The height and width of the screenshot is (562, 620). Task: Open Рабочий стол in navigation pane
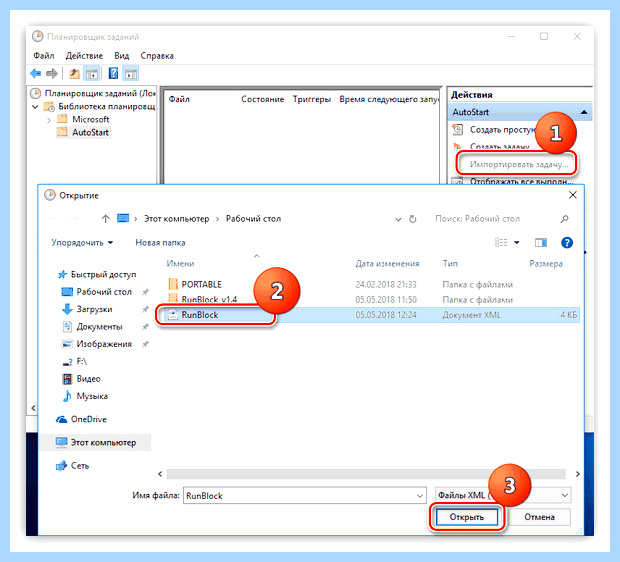point(104,292)
